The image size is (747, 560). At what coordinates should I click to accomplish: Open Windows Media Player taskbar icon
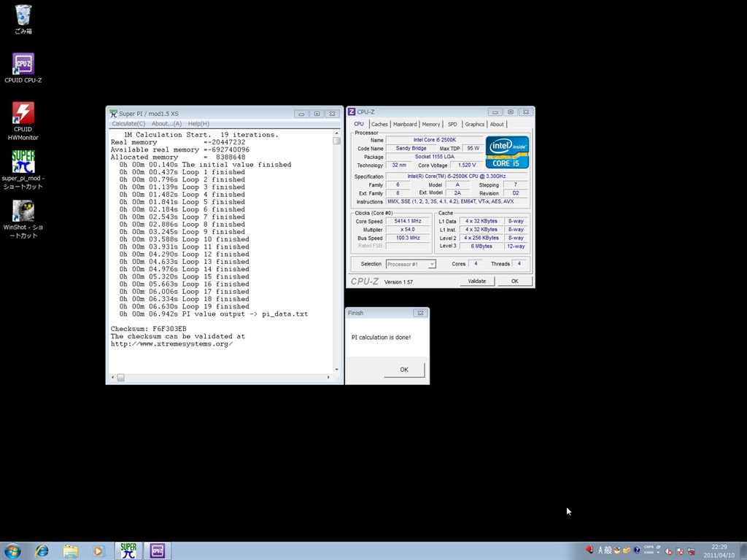tap(98, 551)
